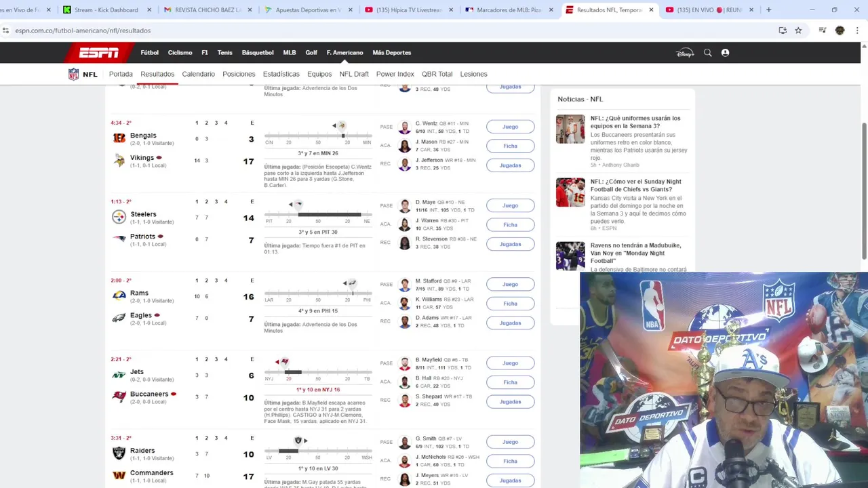
Task: Click Juego button for Bengals-Vikings
Action: point(510,127)
